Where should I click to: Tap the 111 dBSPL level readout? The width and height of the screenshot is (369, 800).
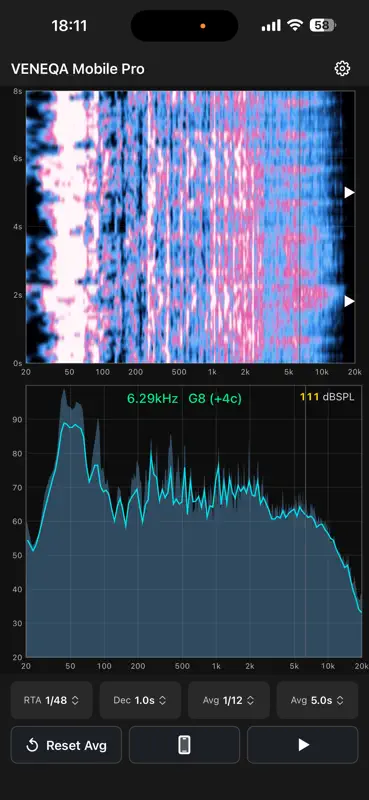(326, 397)
